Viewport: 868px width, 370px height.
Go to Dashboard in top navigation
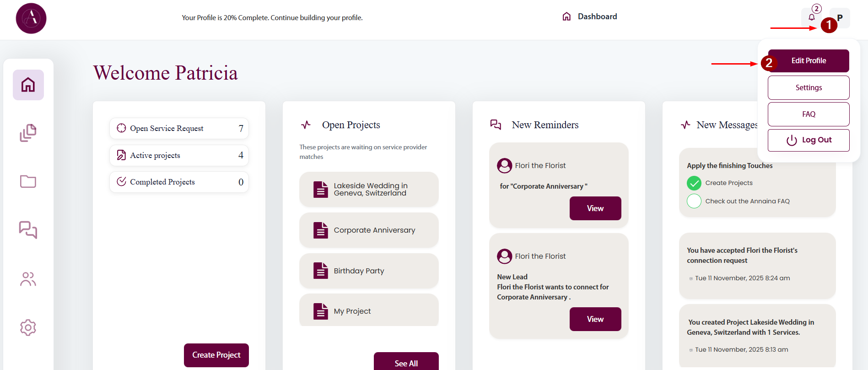click(590, 17)
